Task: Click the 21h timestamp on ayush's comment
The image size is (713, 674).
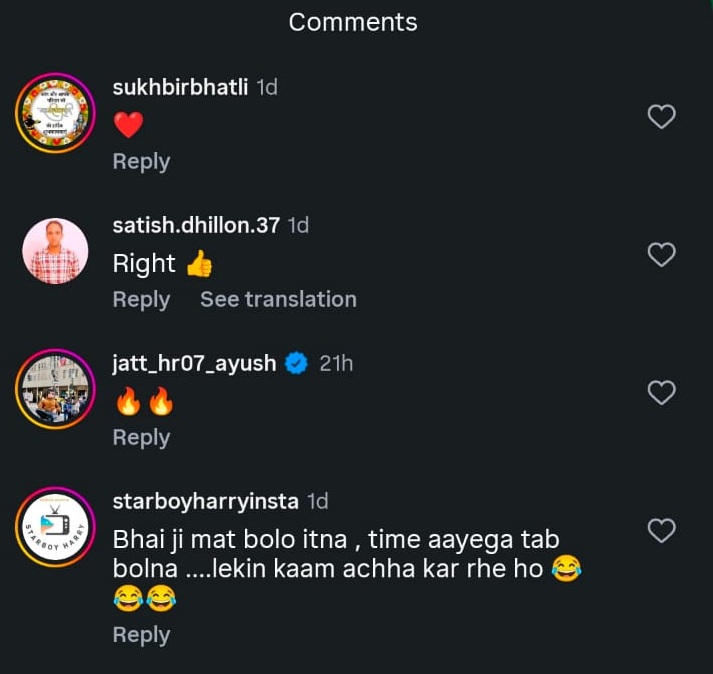Action: click(x=336, y=363)
